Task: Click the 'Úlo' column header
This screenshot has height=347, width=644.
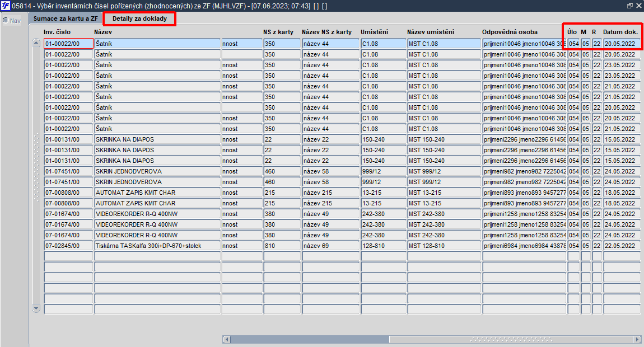Action: [x=572, y=32]
